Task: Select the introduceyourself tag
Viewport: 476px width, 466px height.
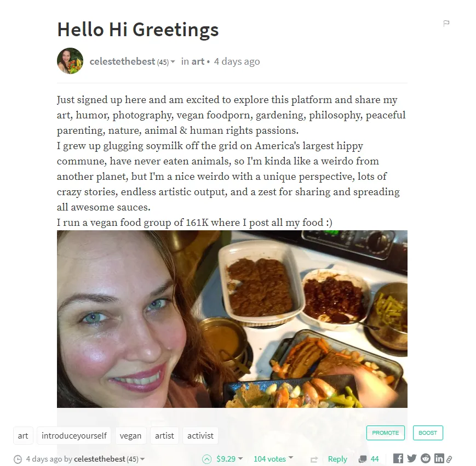Action: [74, 436]
